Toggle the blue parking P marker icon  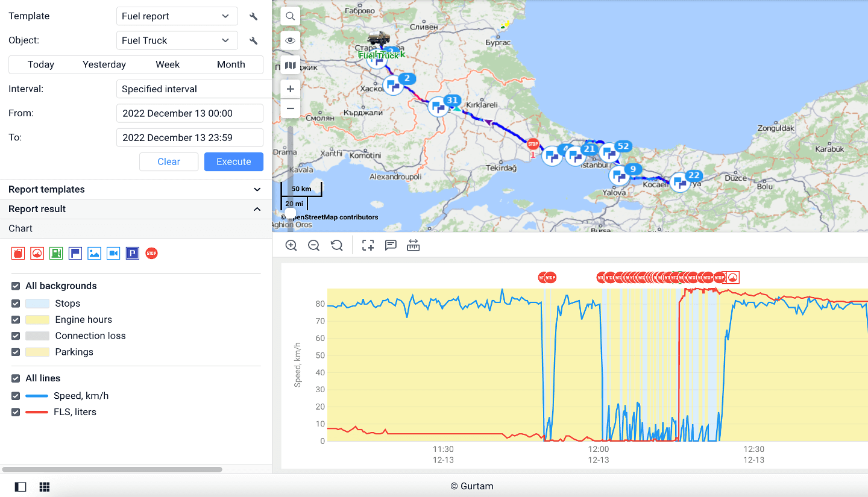(x=133, y=254)
